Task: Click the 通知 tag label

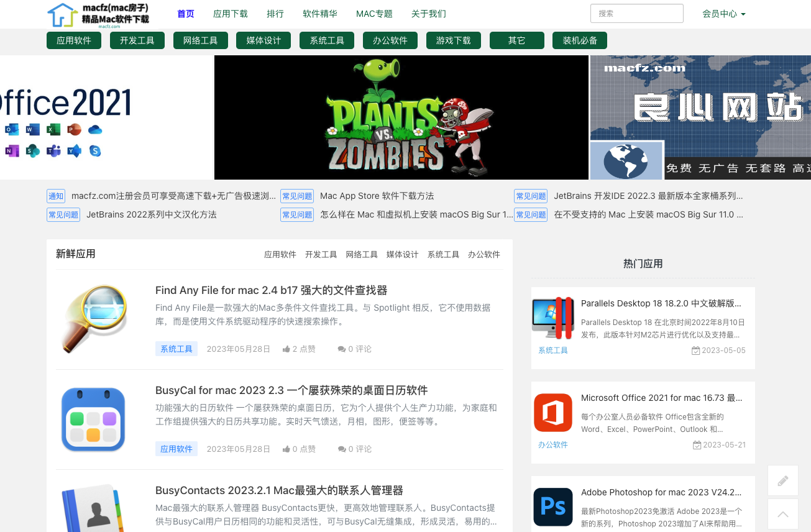Action: (56, 196)
